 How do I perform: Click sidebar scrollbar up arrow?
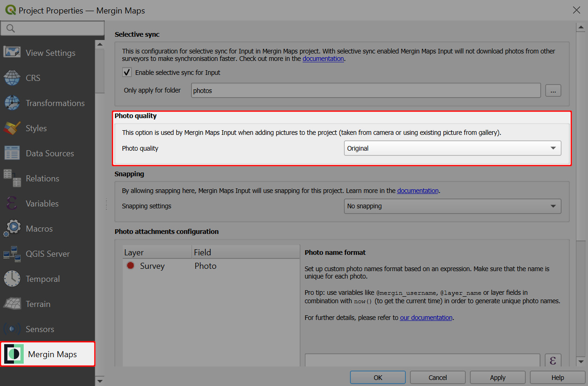[99, 44]
